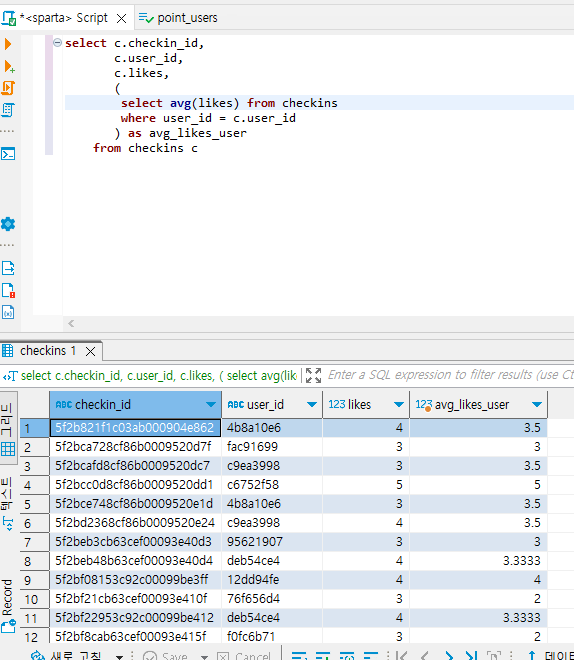The height and width of the screenshot is (660, 574).
Task: Click the execute script icon
Action: point(8,88)
